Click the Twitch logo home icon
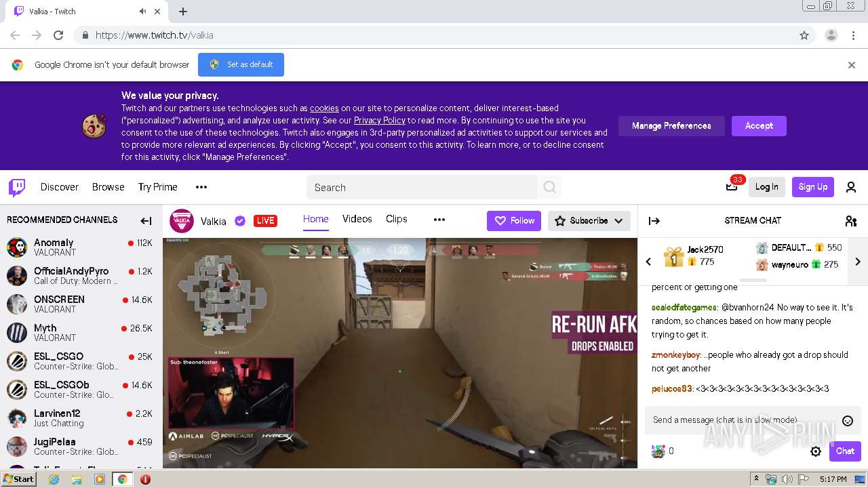This screenshot has height=488, width=868. click(x=17, y=187)
